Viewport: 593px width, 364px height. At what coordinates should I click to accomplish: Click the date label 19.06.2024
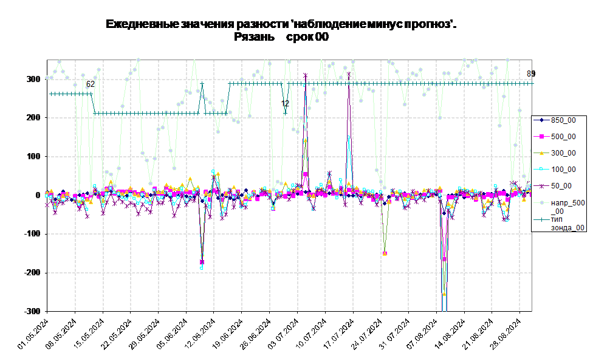[228, 334]
